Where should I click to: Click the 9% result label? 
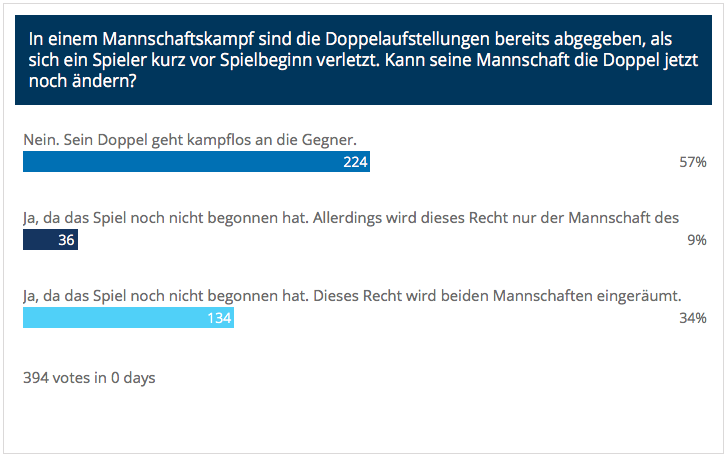coord(697,240)
